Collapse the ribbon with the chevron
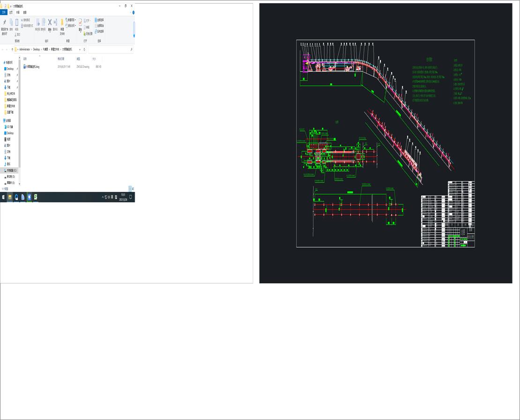520x420 pixels. 130,12
